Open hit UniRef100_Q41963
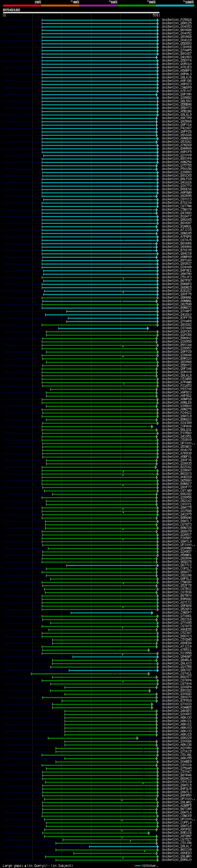Viewport: 197px width, 868px height. [x=177, y=57]
